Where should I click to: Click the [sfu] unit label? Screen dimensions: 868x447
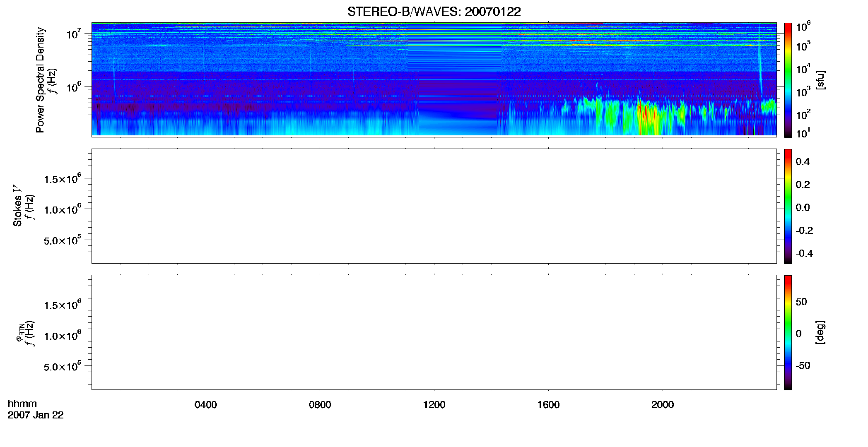click(820, 80)
